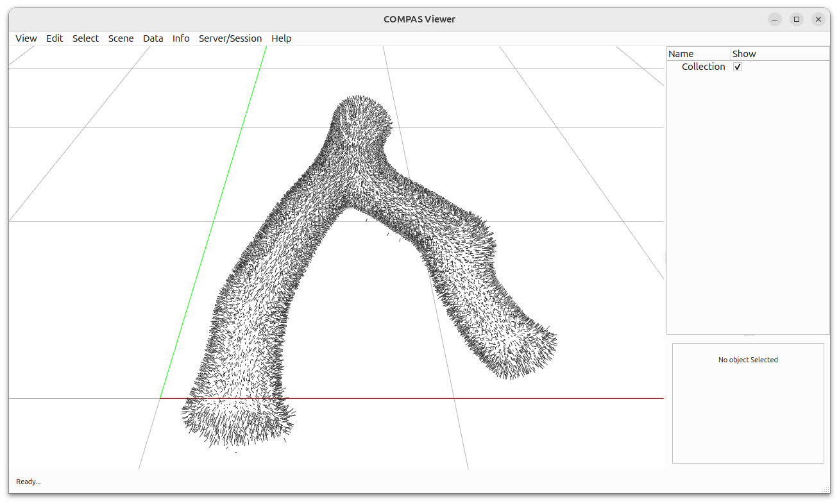
Task: Select the Collection item in the scene tree
Action: 703,66
